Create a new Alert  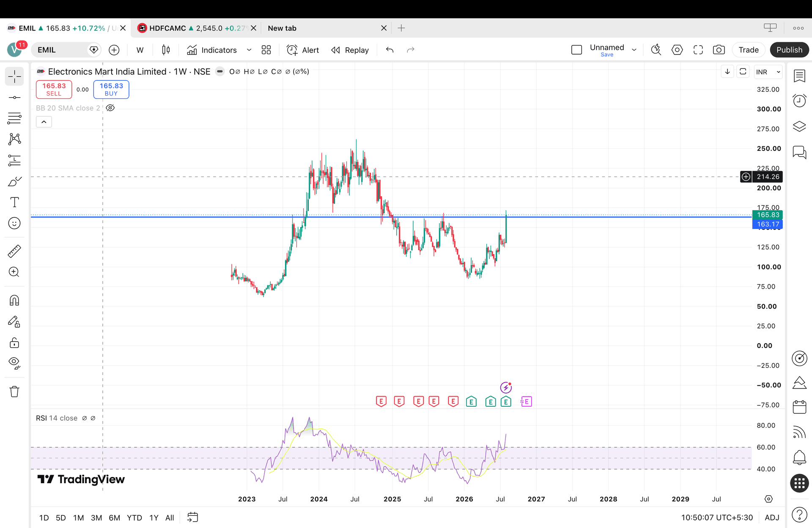[x=303, y=50]
